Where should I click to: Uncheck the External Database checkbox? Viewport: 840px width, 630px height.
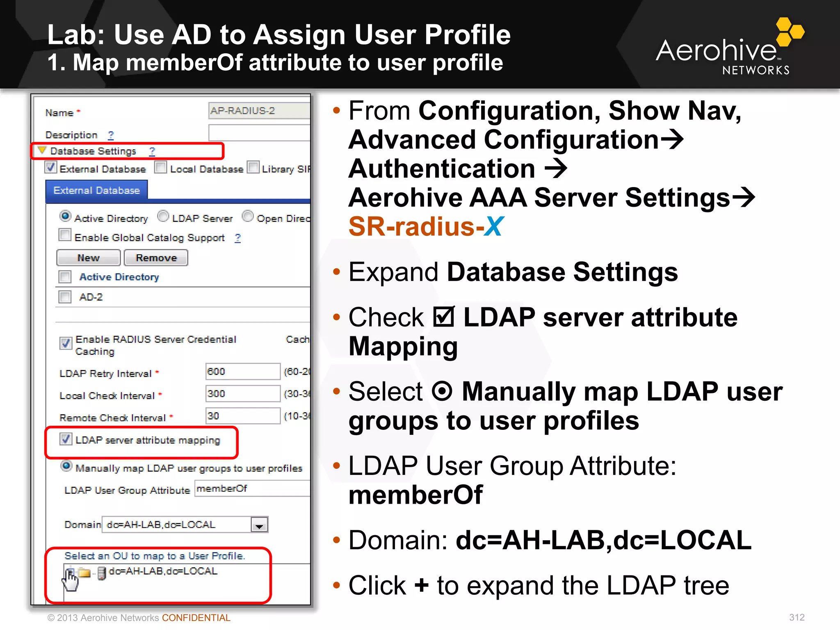coord(50,167)
